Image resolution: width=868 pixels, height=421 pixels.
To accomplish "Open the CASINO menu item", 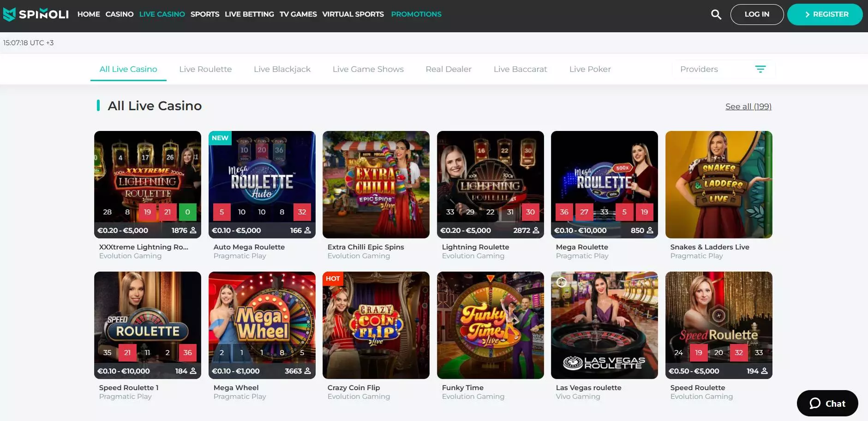I will point(120,14).
